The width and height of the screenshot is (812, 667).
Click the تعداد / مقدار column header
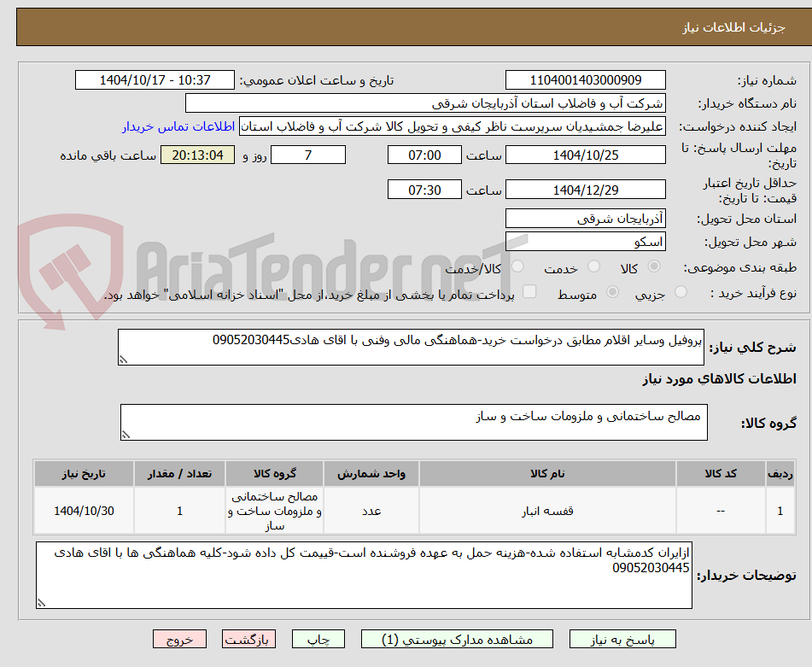[179, 474]
